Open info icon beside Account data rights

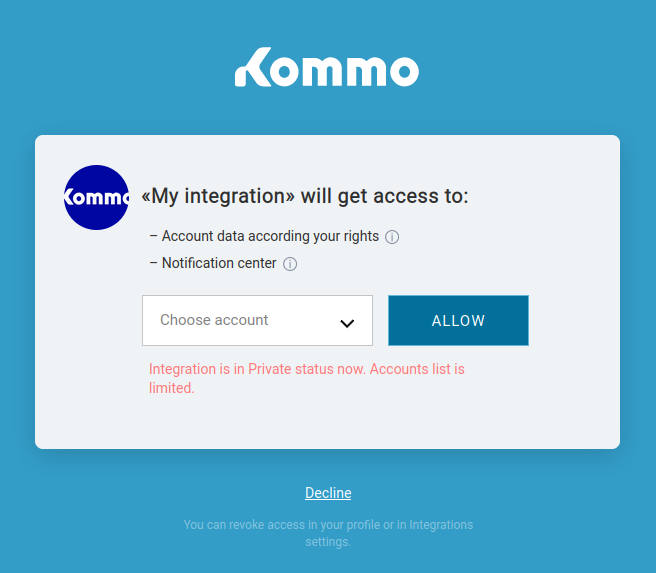pyautogui.click(x=392, y=237)
